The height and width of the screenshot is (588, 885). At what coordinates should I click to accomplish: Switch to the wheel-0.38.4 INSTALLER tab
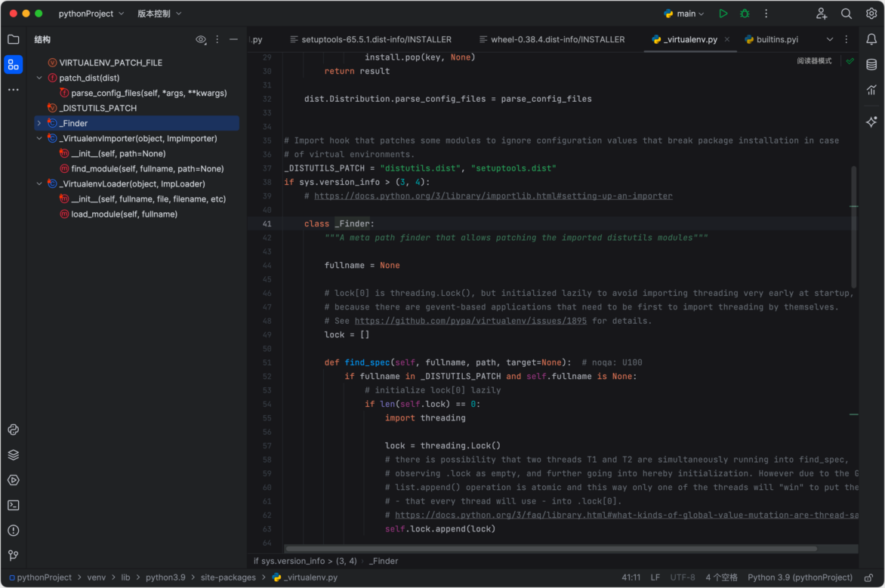pyautogui.click(x=560, y=38)
